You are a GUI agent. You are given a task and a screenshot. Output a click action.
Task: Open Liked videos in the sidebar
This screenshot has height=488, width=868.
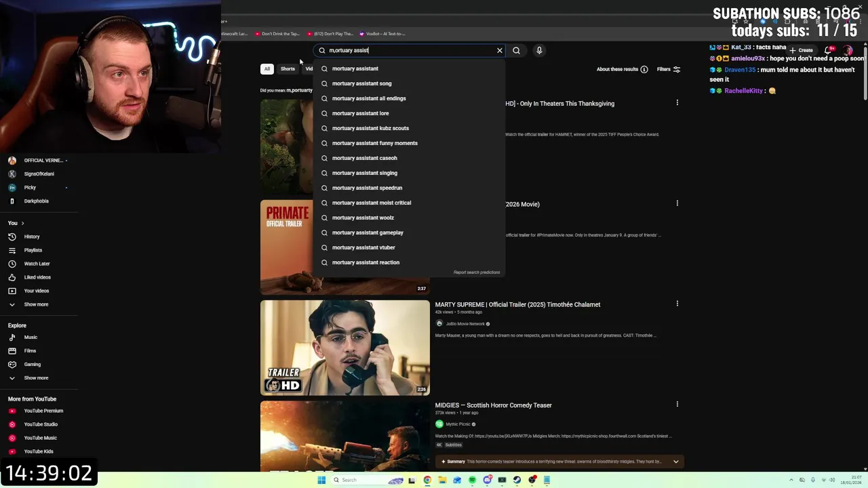click(x=37, y=277)
